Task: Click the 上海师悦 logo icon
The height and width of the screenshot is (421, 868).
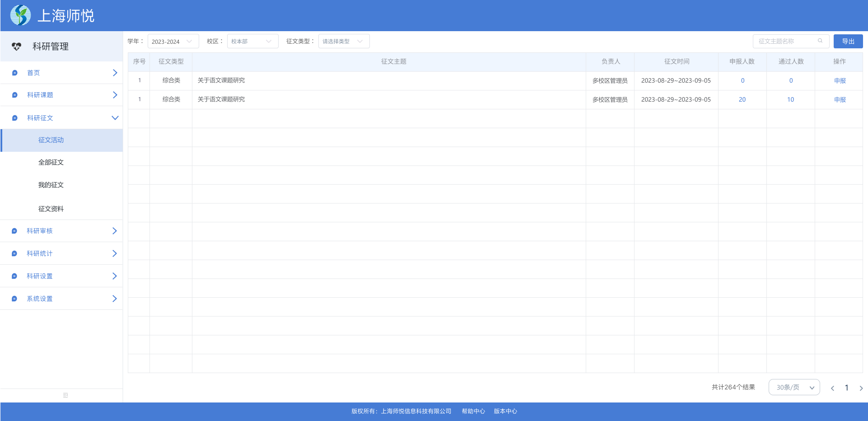Action: point(20,15)
